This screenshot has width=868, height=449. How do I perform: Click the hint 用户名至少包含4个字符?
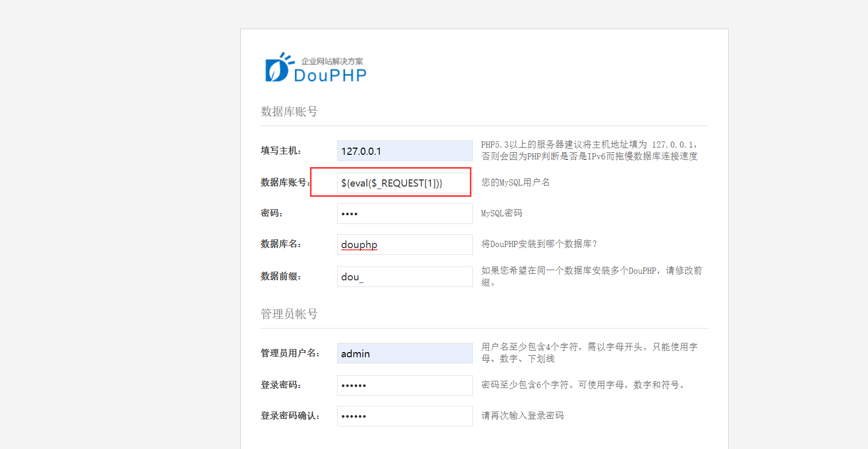(x=589, y=353)
